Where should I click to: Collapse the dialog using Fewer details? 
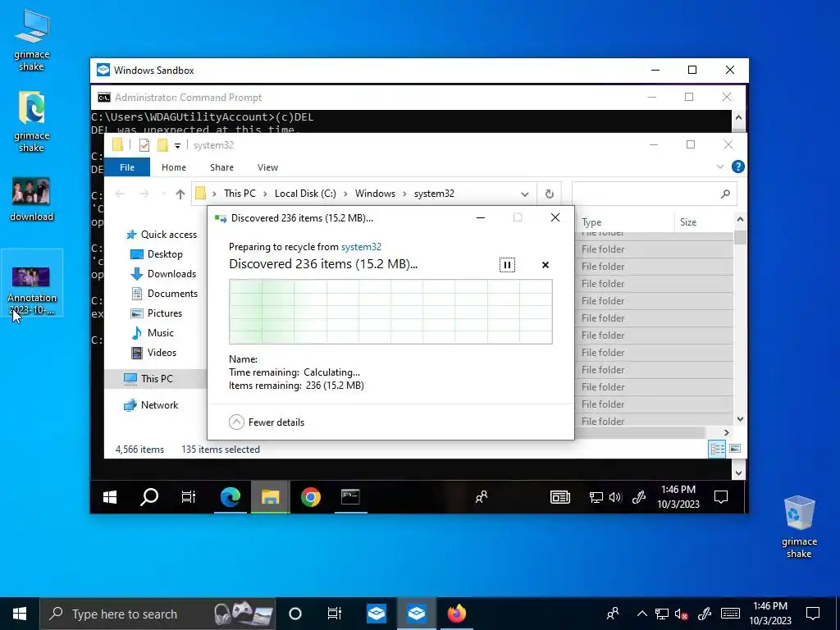tap(267, 422)
